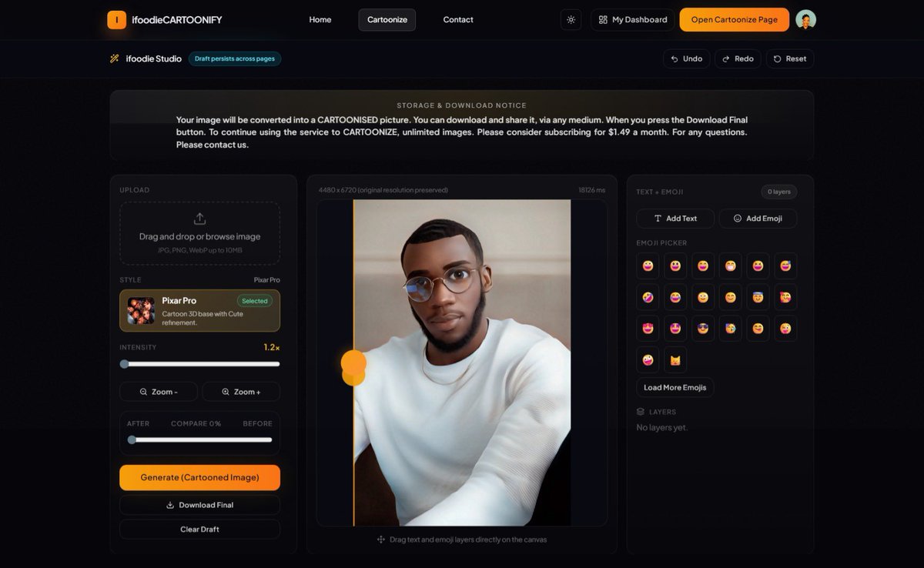924x568 pixels.
Task: Click the No layers yet. text
Action: pyautogui.click(x=662, y=427)
